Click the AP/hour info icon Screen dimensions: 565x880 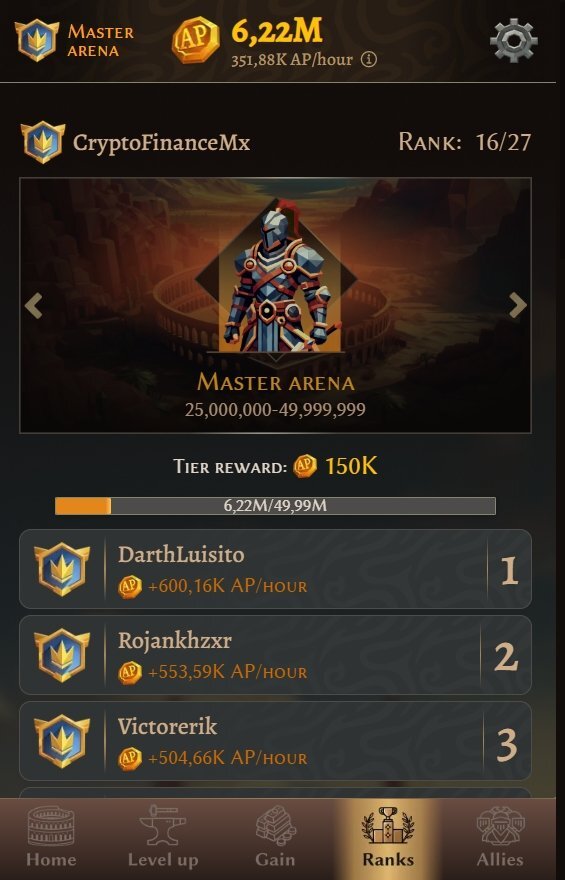[x=369, y=59]
